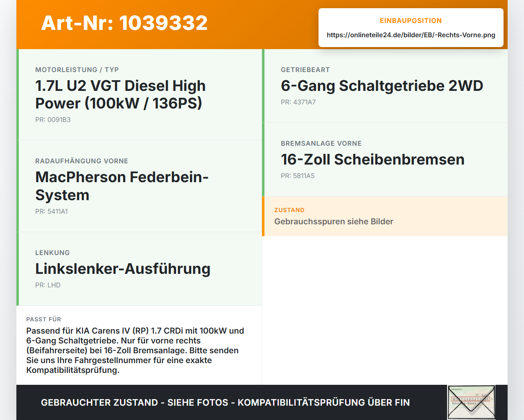
Task: Open the onlineteile24.de Rechts-Vorne image link
Action: 411,35
